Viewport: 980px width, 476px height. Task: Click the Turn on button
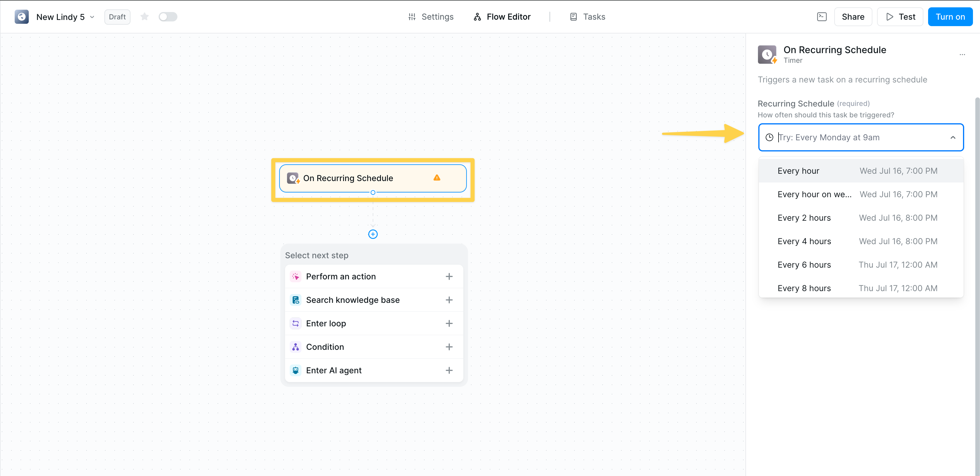tap(950, 17)
